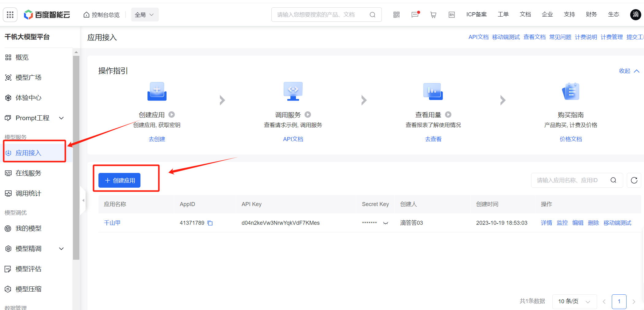Image resolution: width=644 pixels, height=310 pixels.
Task: Open the product grid menu icon
Action: [x=10, y=14]
